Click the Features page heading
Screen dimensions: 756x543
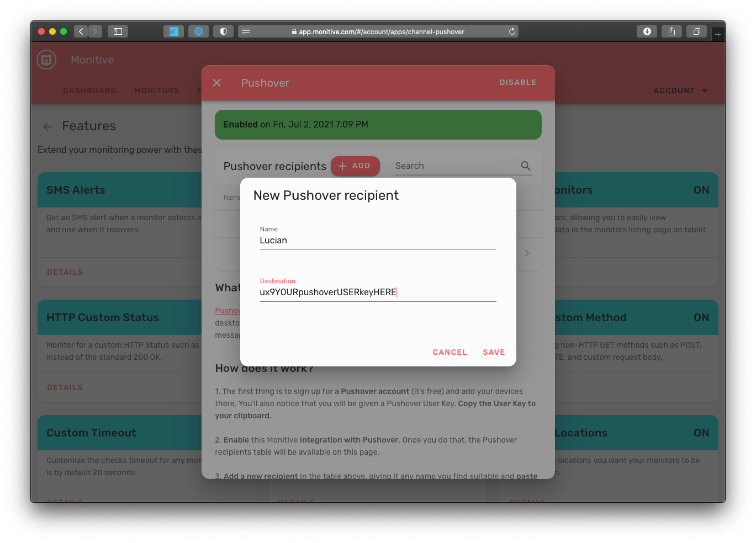click(89, 126)
